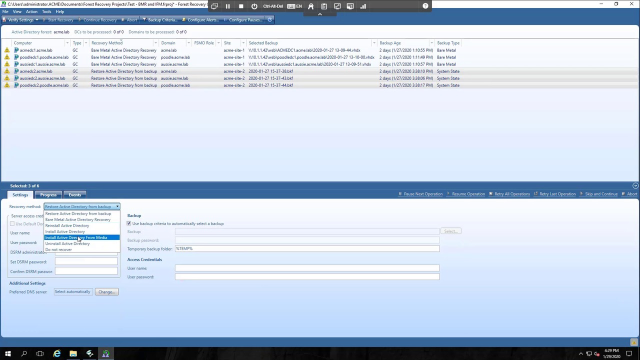Open taskbar search magnifier
This screenshot has height=360, width=640.
click(24, 353)
